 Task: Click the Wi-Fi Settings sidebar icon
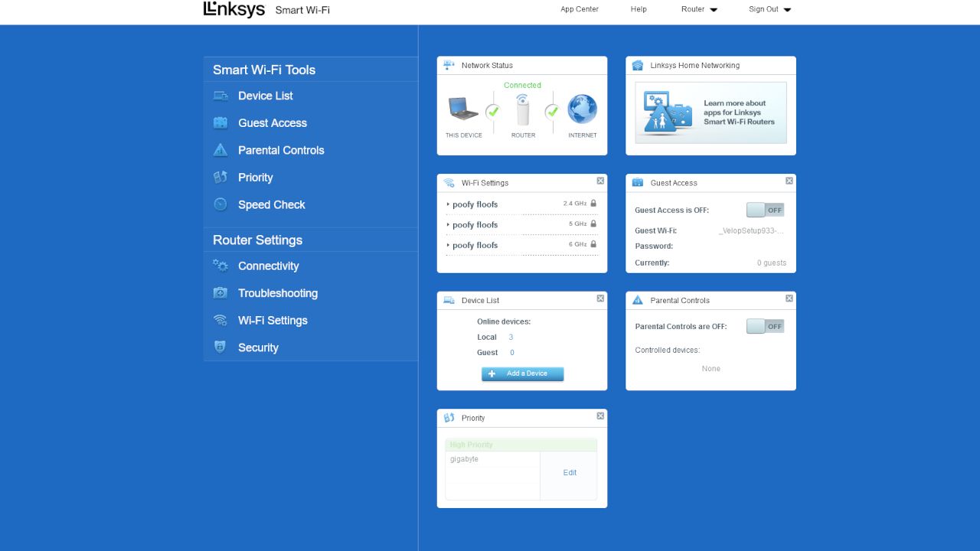[x=220, y=321]
